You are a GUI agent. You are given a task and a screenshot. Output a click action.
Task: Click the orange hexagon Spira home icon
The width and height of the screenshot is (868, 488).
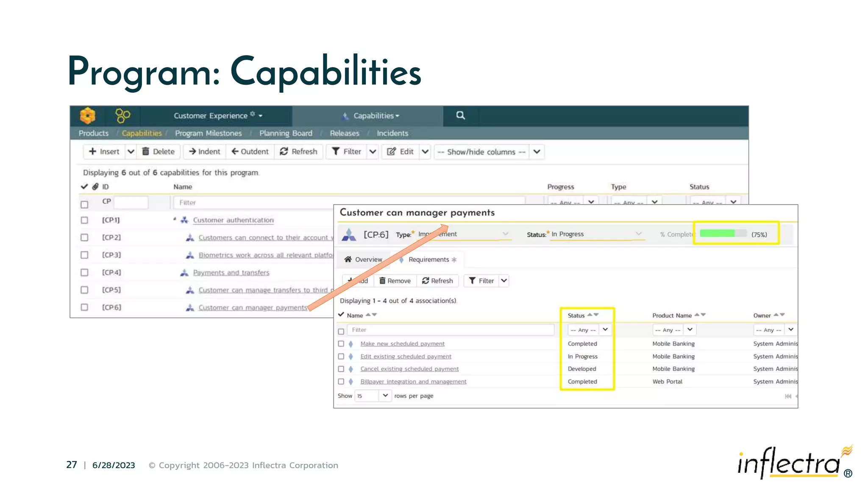(x=88, y=115)
